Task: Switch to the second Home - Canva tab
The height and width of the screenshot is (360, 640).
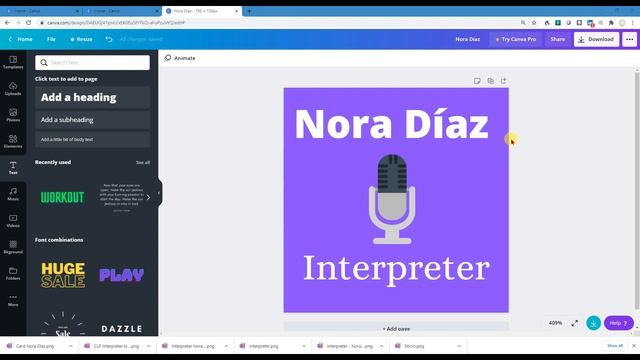Action: tap(121, 11)
